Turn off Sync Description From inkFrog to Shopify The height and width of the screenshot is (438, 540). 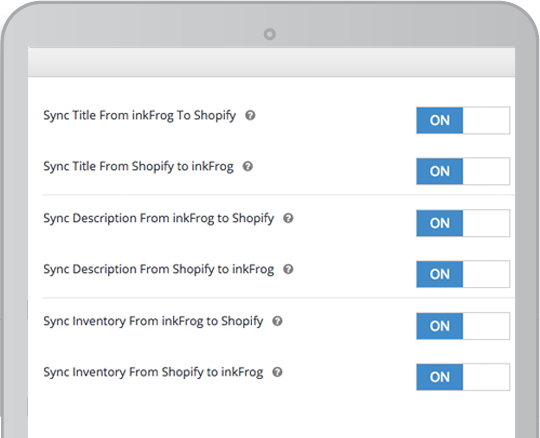pos(463,223)
